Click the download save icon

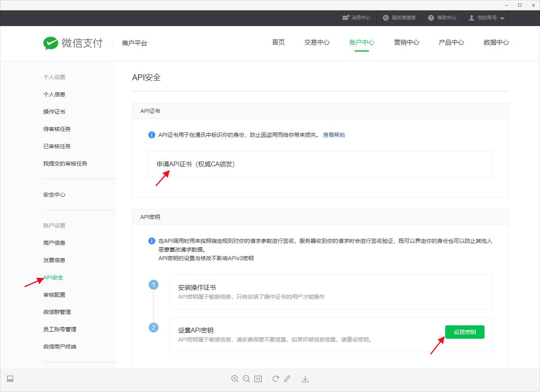[305, 379]
